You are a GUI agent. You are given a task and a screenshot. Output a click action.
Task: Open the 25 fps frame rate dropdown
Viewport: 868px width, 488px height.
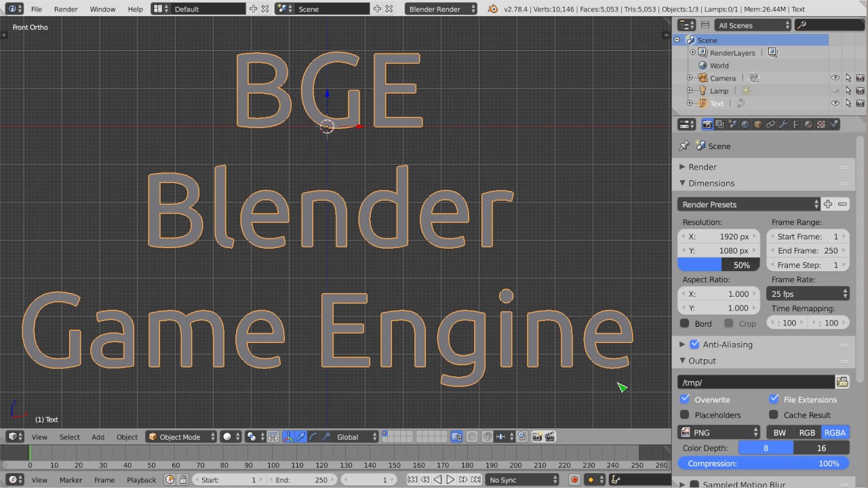click(808, 293)
